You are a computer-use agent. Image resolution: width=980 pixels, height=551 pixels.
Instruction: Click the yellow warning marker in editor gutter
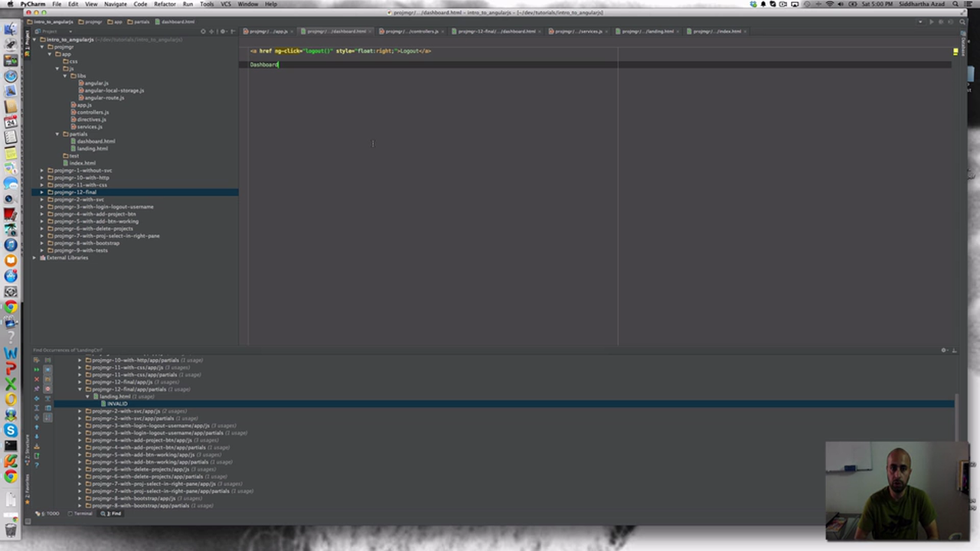click(x=955, y=52)
